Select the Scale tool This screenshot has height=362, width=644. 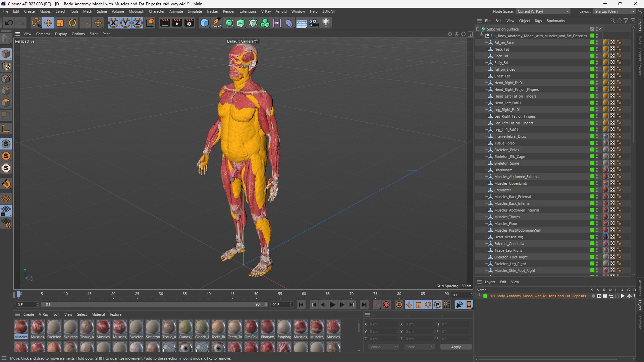pos(60,23)
